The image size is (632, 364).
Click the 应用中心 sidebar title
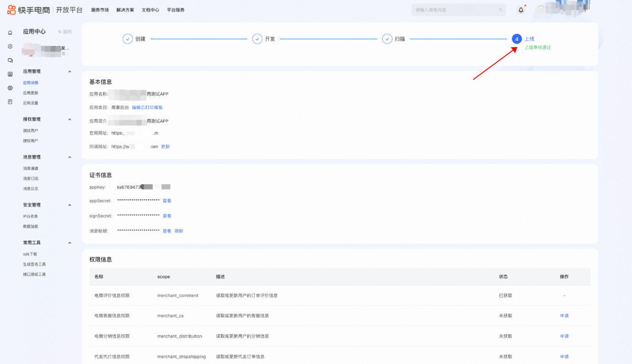34,32
